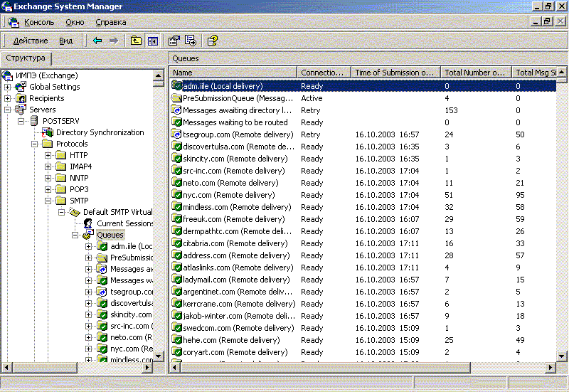Click icon of Messages awaiting directory lookup row

(x=176, y=110)
